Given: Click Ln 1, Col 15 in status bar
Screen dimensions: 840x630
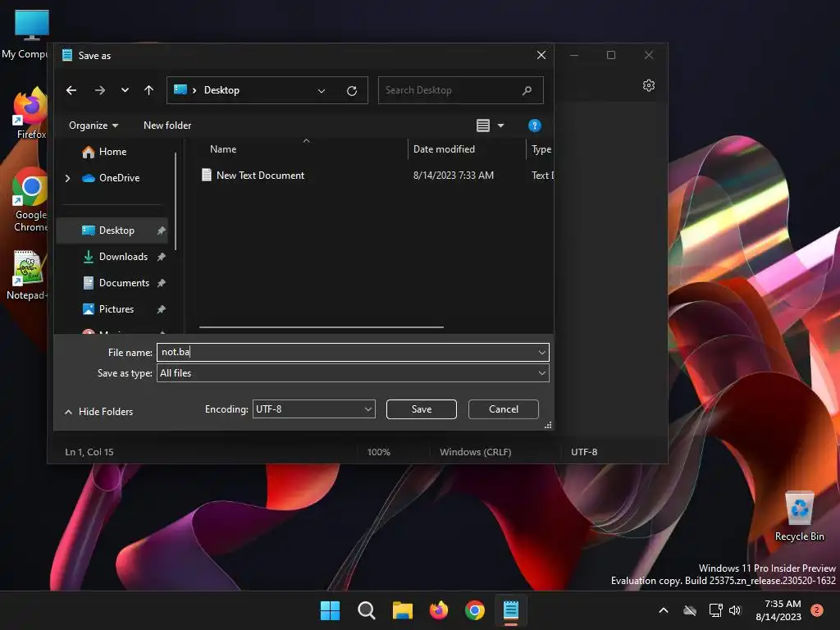Looking at the screenshot, I should 89,452.
